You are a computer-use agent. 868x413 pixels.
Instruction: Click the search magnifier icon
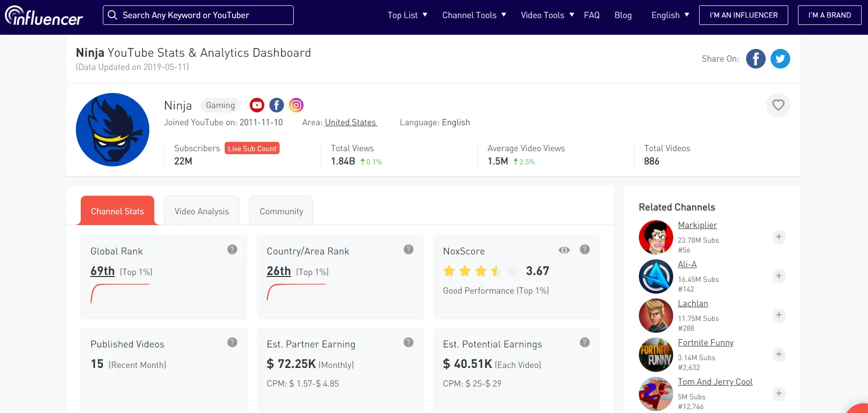point(113,15)
